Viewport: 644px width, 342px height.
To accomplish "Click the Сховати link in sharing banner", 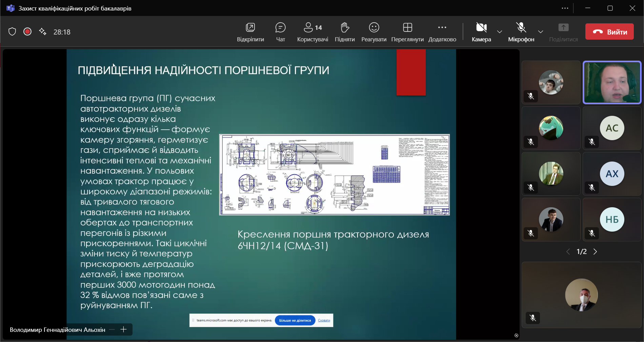I will pyautogui.click(x=324, y=320).
